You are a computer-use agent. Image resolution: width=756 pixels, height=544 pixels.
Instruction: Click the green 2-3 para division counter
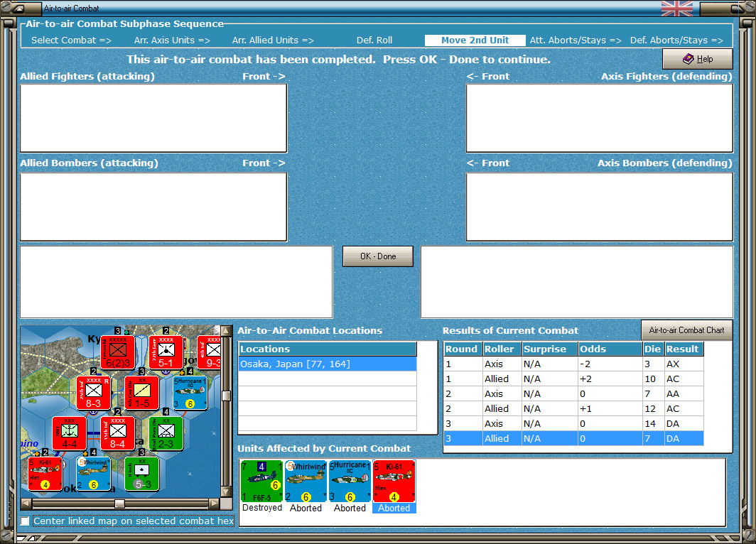click(x=166, y=433)
